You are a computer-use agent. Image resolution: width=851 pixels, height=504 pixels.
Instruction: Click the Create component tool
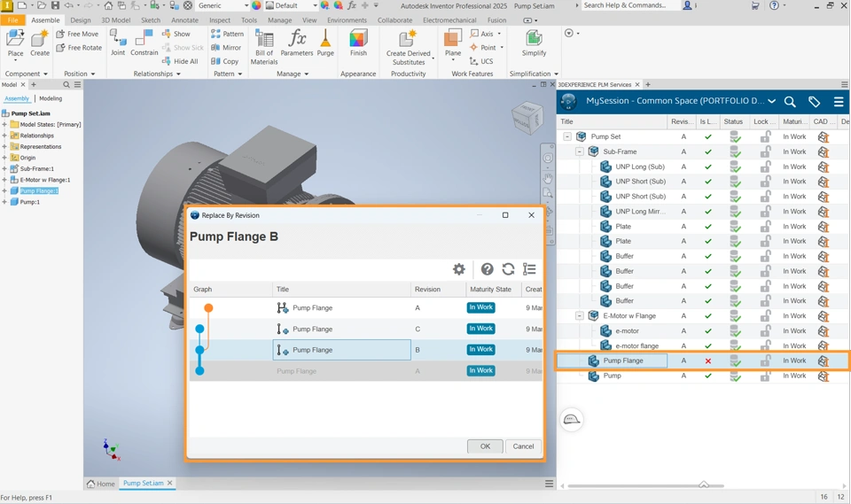(x=40, y=43)
